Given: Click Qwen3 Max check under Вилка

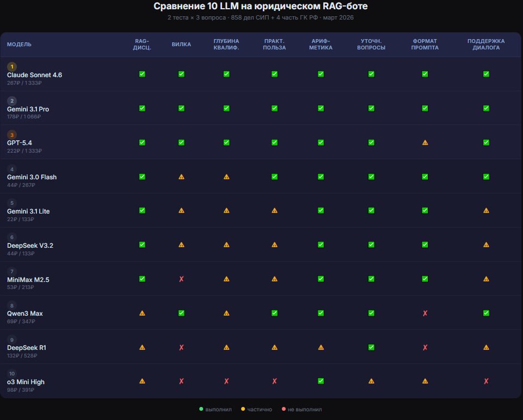Looking at the screenshot, I should pos(181,314).
